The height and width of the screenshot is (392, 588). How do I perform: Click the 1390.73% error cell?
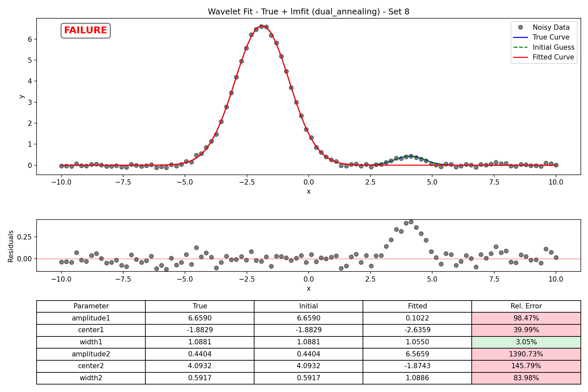tap(526, 354)
